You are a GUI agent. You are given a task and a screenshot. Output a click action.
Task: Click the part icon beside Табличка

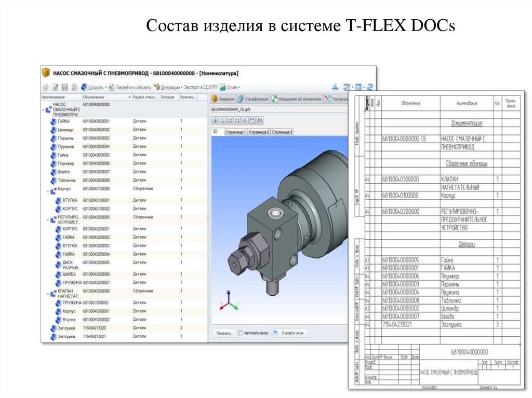[54, 181]
